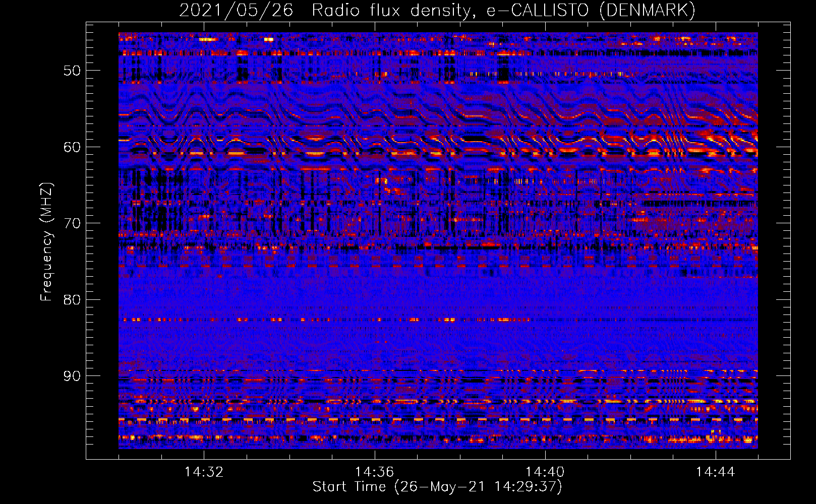
Task: Click the 'Start Time (26-May-21 14:29:37)' label
Action: [437, 487]
